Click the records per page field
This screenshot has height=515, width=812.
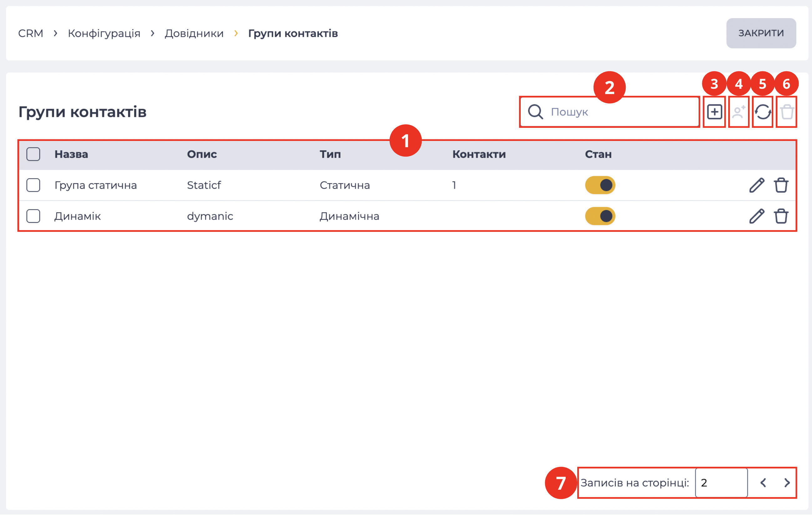tap(721, 482)
